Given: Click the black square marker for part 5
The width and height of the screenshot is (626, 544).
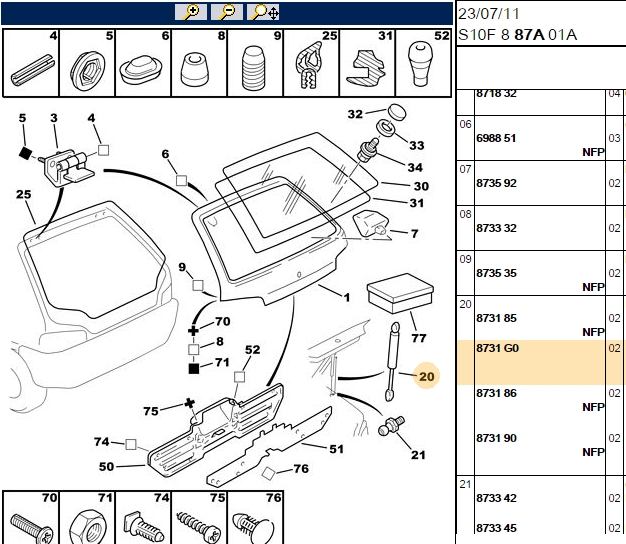Looking at the screenshot, I should [25, 153].
